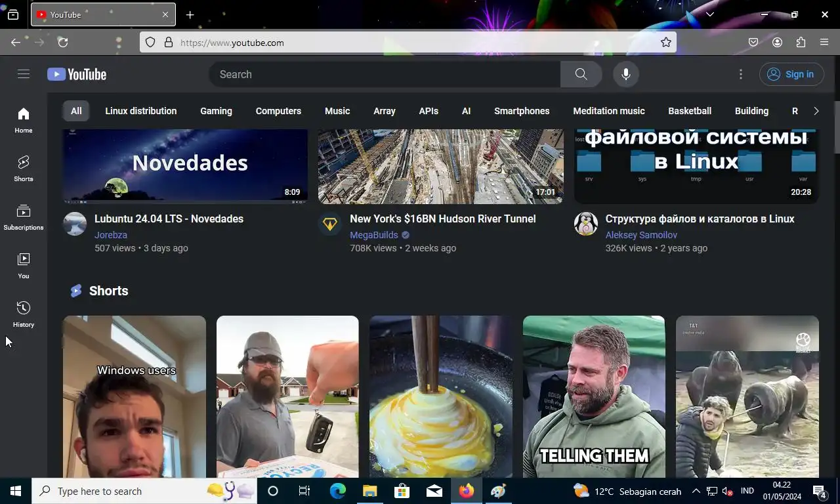840x504 pixels.
Task: Open Lubuntu 24.04 LTS - Novedades title
Action: click(169, 219)
